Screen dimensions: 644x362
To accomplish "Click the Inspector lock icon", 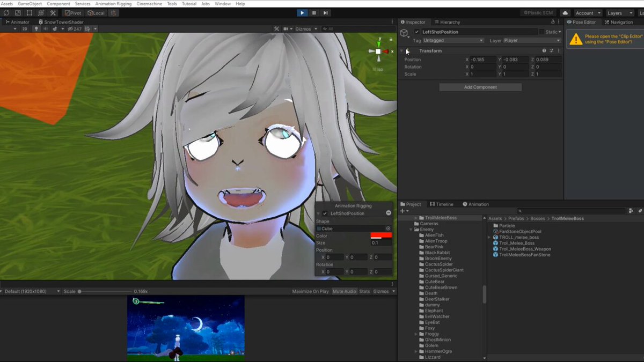I will pos(553,22).
